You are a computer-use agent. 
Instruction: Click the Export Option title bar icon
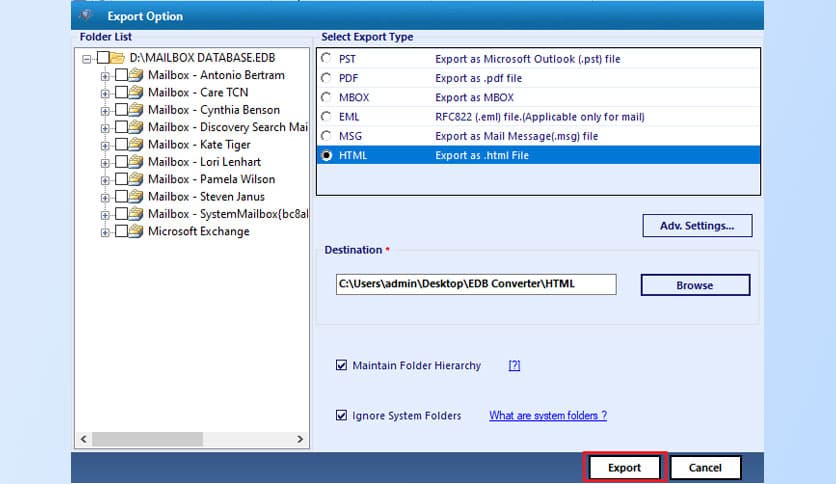tap(85, 15)
